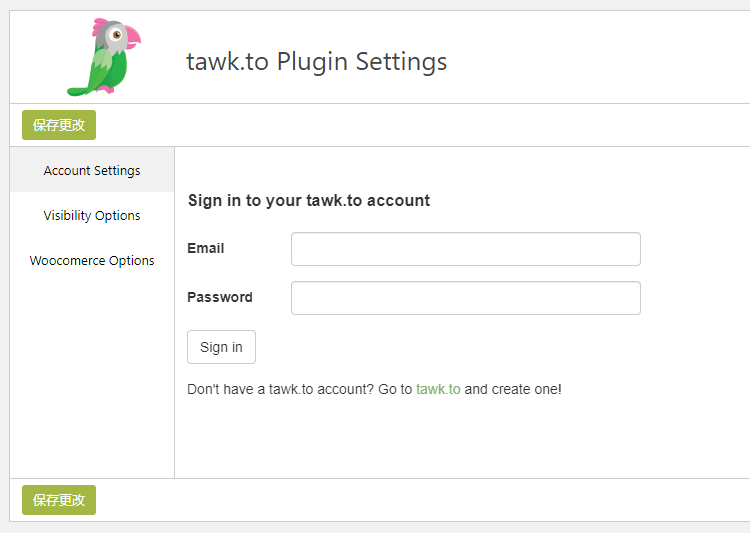Screen dimensions: 750x533
Task: Click the 'and create one!' text
Action: (x=513, y=389)
